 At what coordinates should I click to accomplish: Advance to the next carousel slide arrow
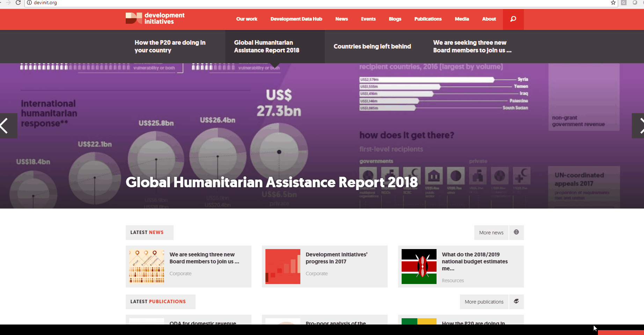pos(638,125)
